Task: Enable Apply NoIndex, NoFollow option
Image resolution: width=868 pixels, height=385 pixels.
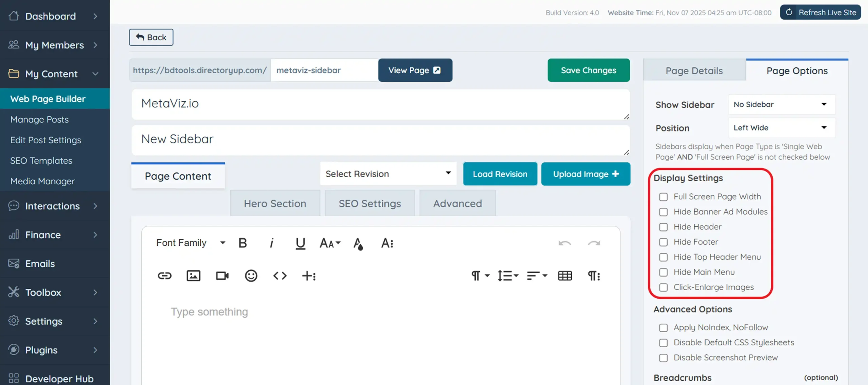Action: click(x=664, y=328)
